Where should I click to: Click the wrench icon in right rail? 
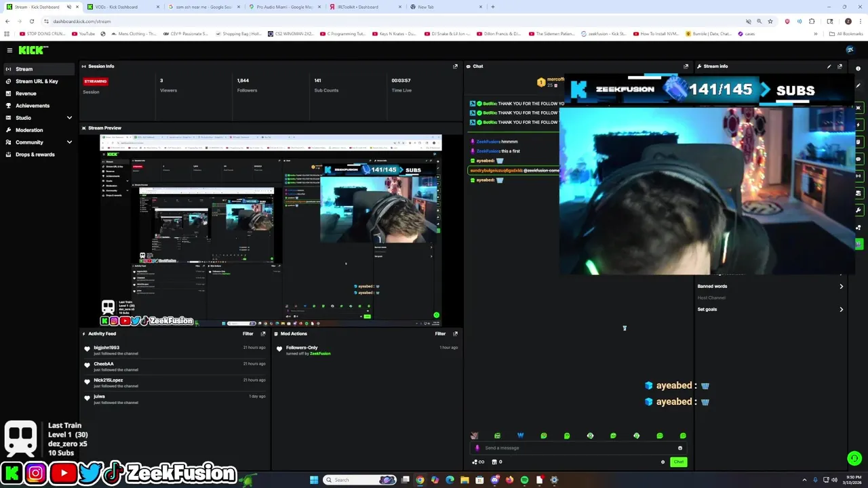(859, 210)
